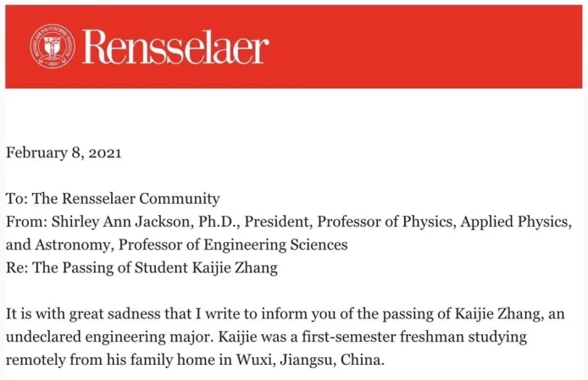588x380 pixels.
Task: Click 'Wuxi, Jiangsu, China' location text
Action: [x=310, y=361]
